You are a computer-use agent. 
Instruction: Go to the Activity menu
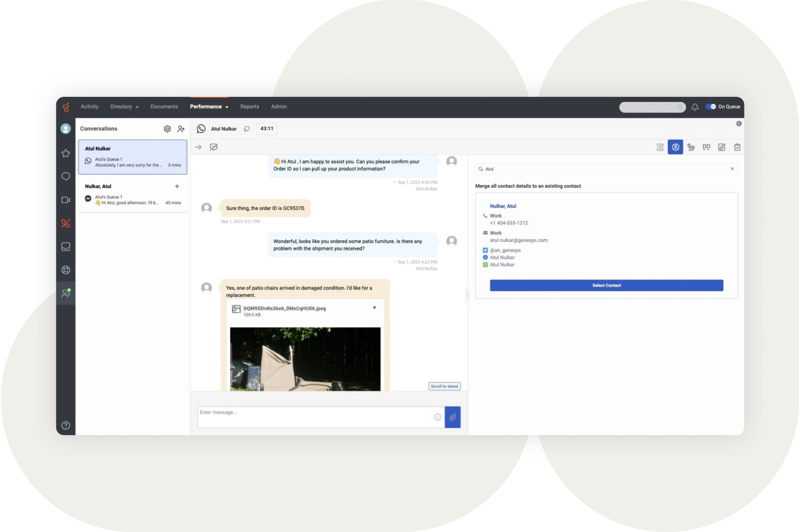coord(89,107)
